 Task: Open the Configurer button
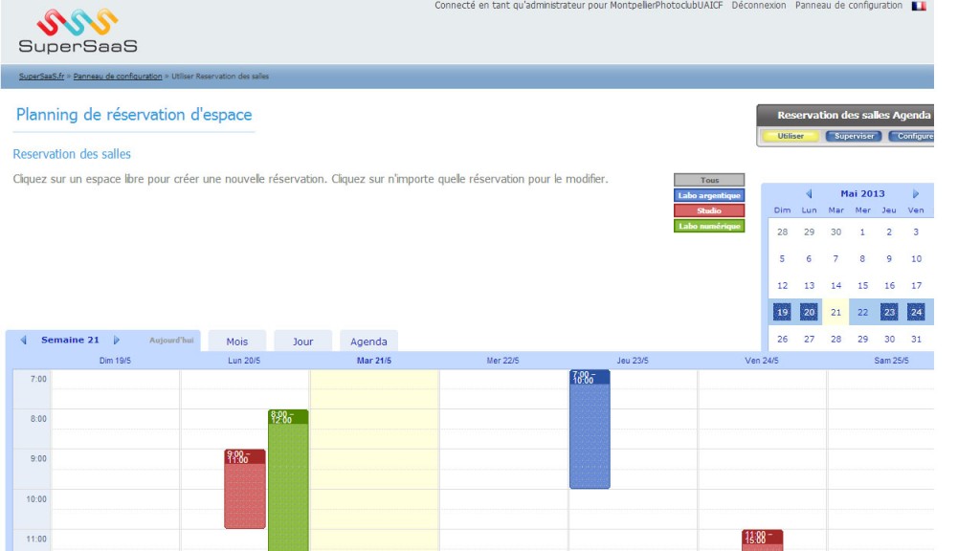point(911,136)
